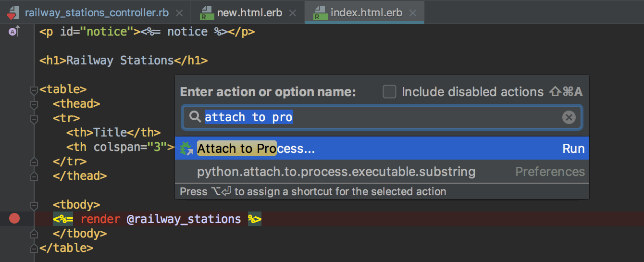Click the action name search field
This screenshot has width=644, height=262.
(x=382, y=117)
